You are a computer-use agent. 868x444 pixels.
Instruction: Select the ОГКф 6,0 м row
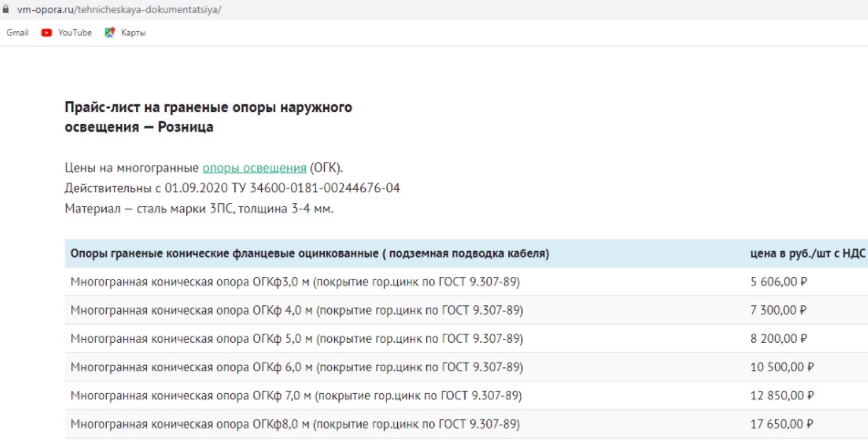click(x=466, y=367)
